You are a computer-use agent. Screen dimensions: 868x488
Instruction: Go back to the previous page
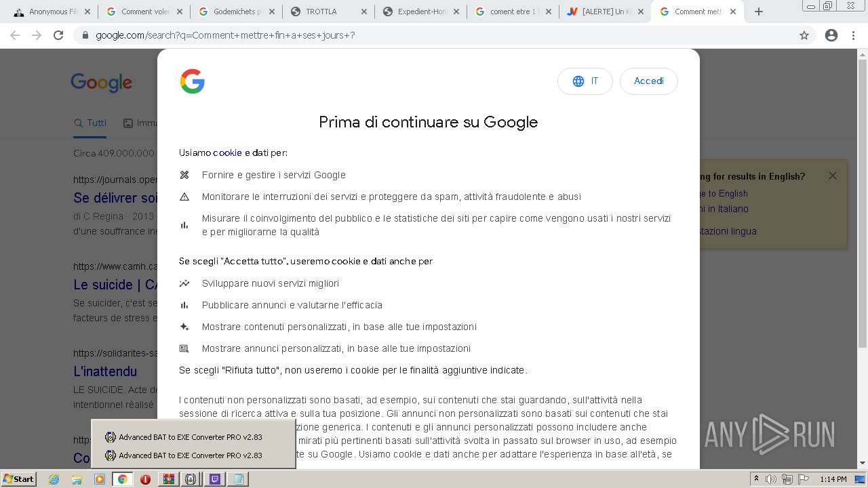pos(14,35)
